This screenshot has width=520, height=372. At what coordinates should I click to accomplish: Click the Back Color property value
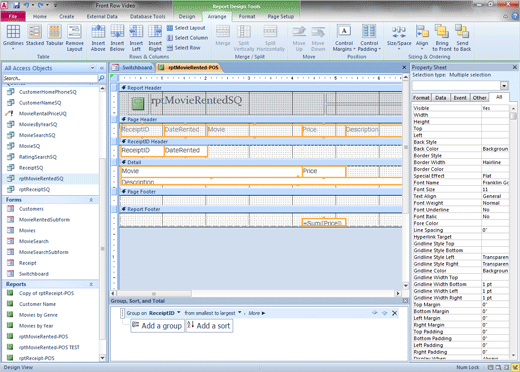point(495,149)
